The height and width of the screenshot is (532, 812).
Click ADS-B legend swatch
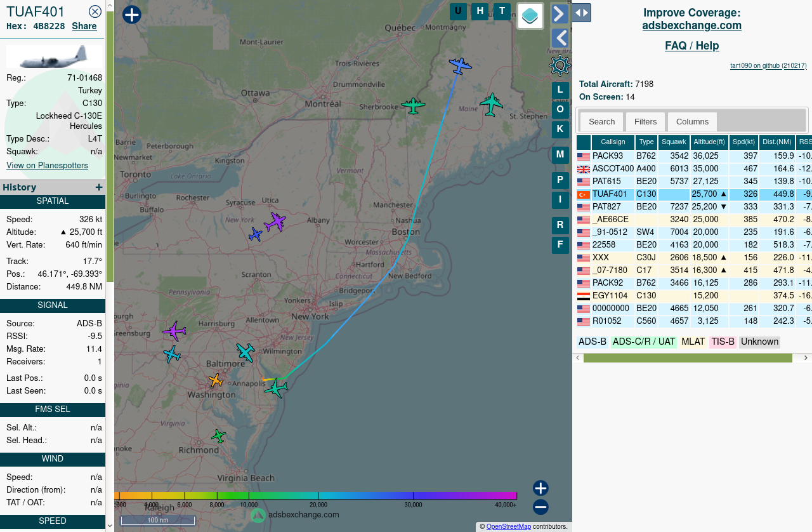(593, 342)
